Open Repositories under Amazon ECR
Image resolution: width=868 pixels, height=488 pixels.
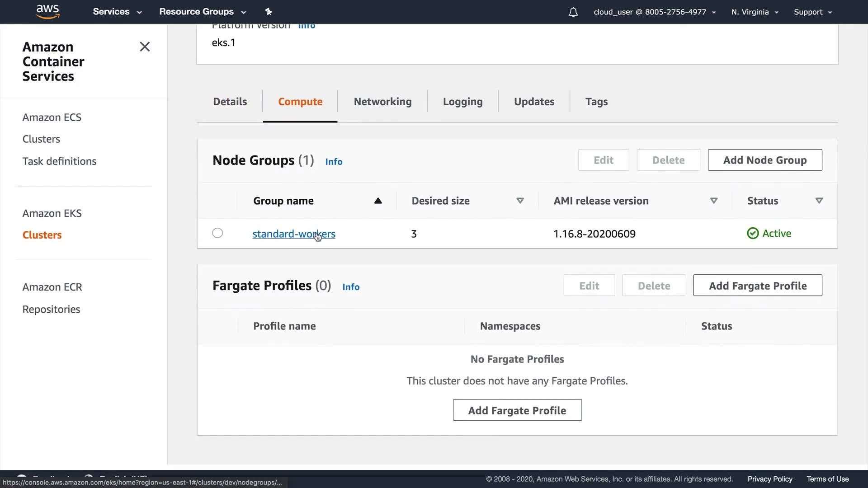click(x=51, y=310)
